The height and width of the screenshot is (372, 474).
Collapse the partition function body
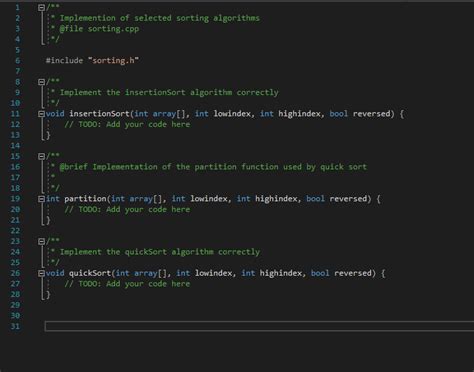point(41,199)
